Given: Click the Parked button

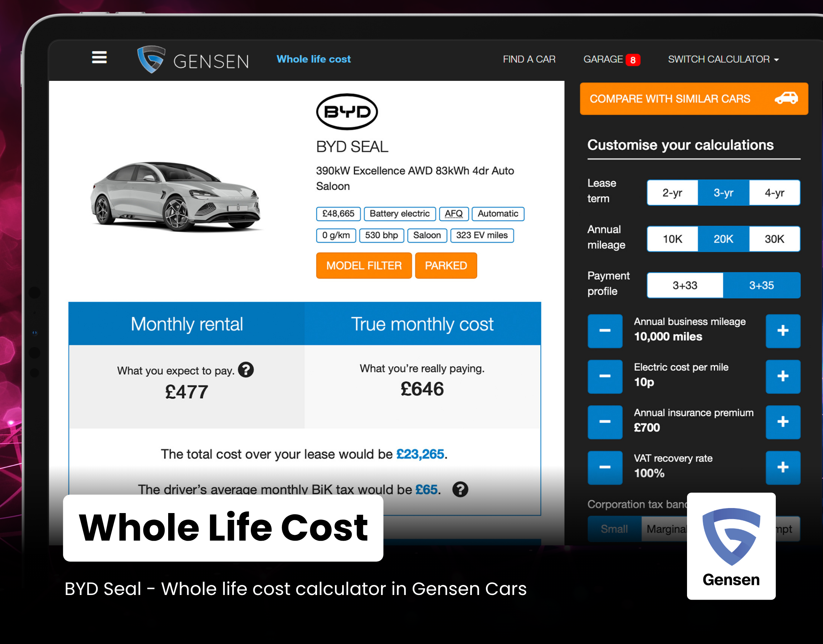Looking at the screenshot, I should click(446, 265).
